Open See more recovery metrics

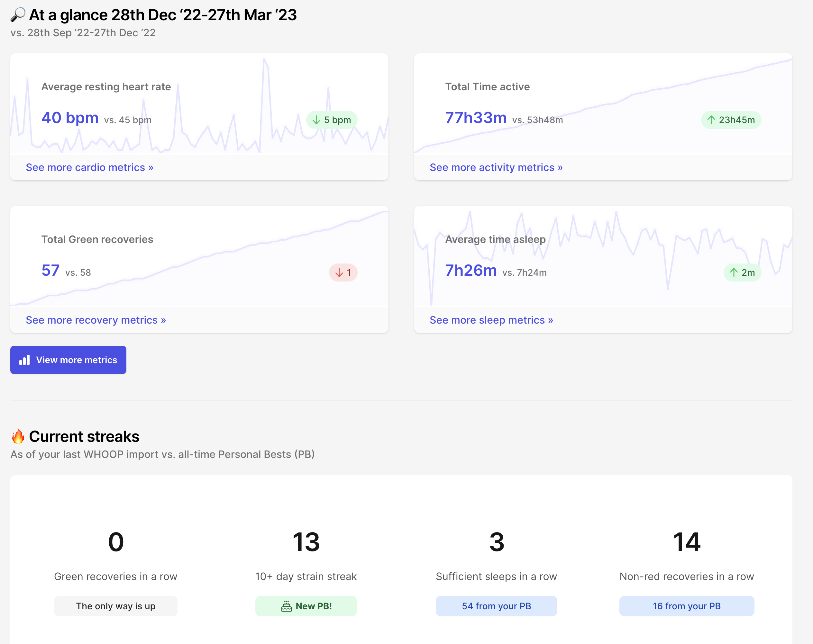[x=96, y=320]
